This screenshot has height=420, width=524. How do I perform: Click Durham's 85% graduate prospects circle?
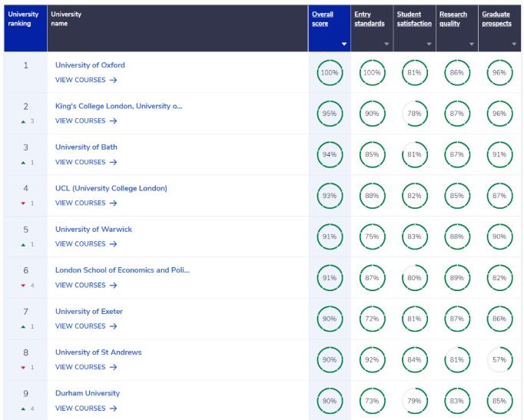click(x=499, y=401)
